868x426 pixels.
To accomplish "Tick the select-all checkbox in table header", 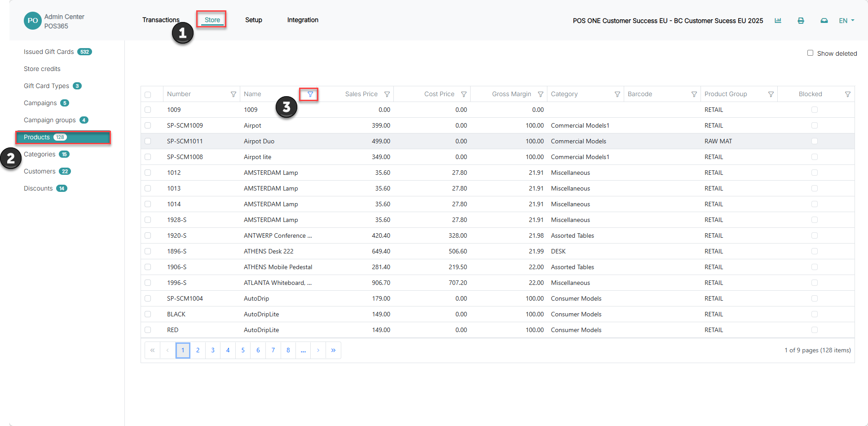I will [x=148, y=94].
